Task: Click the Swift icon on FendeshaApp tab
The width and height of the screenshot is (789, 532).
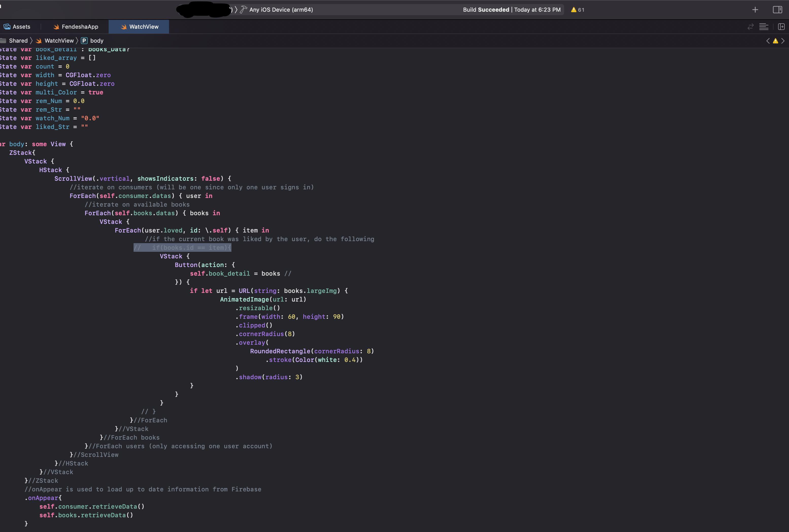Action: (56, 26)
